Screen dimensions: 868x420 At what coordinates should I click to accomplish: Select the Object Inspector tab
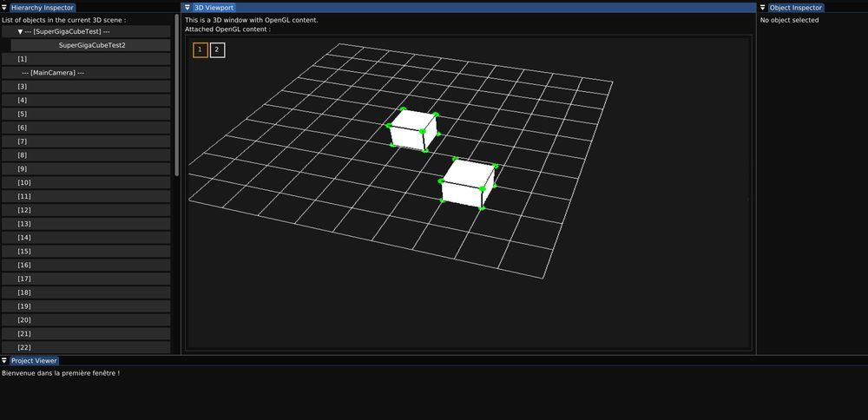tap(796, 8)
